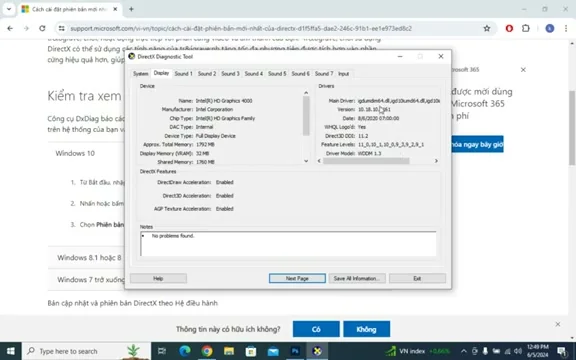
Task: Open the Sound 3 tab
Action: point(230,74)
